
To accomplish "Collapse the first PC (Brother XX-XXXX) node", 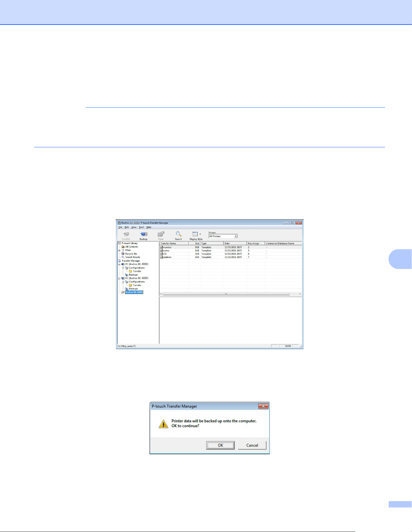I will click(119, 264).
